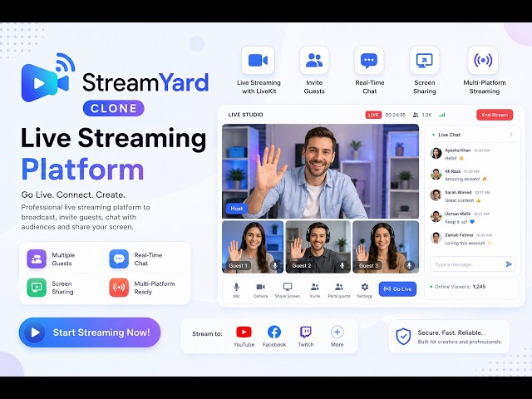Image resolution: width=532 pixels, height=399 pixels.
Task: Click the Stream to: label
Action: click(207, 334)
